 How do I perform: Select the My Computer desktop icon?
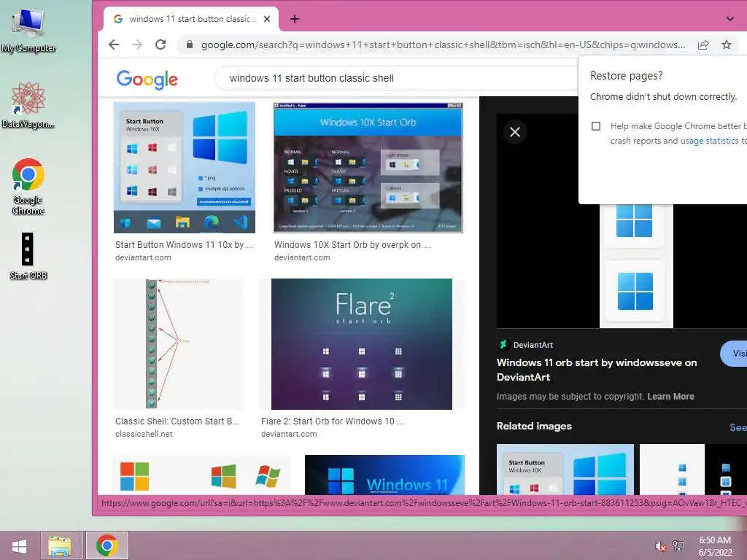(x=28, y=31)
